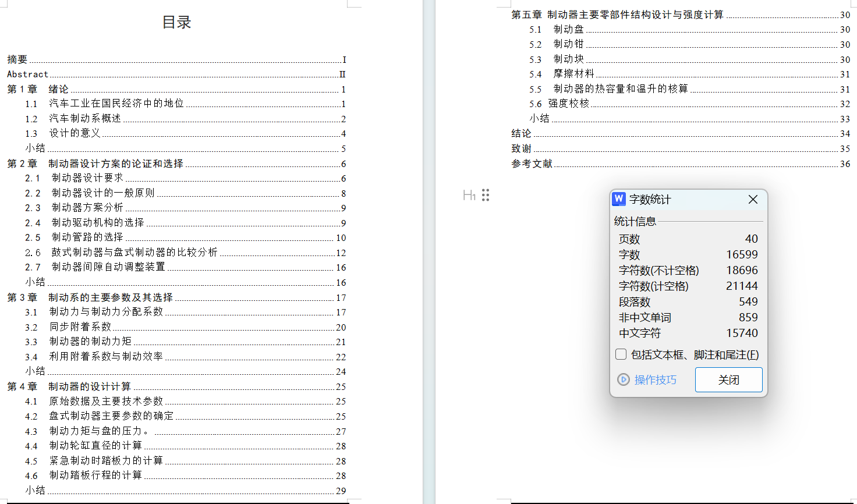Open the 操作技巧 link
Screen dimensions: 857x504
click(x=656, y=379)
